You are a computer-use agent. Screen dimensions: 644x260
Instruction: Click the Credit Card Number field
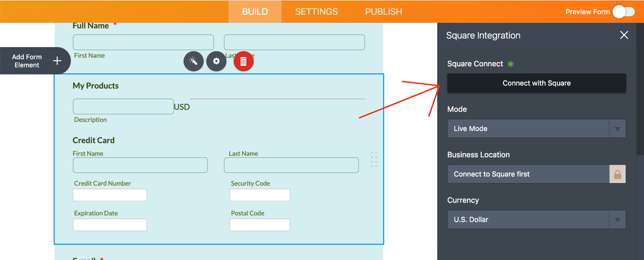110,195
